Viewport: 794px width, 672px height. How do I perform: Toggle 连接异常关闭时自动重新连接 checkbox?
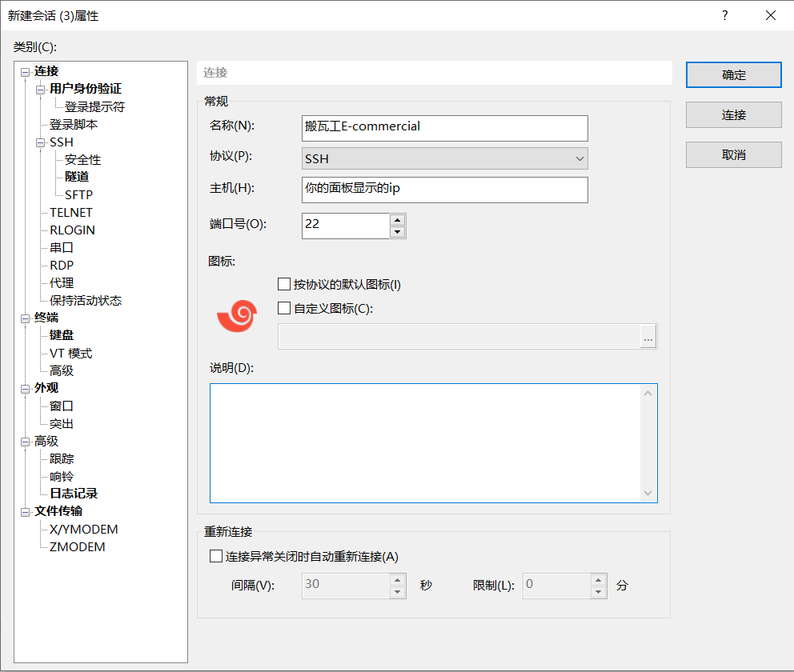click(215, 557)
